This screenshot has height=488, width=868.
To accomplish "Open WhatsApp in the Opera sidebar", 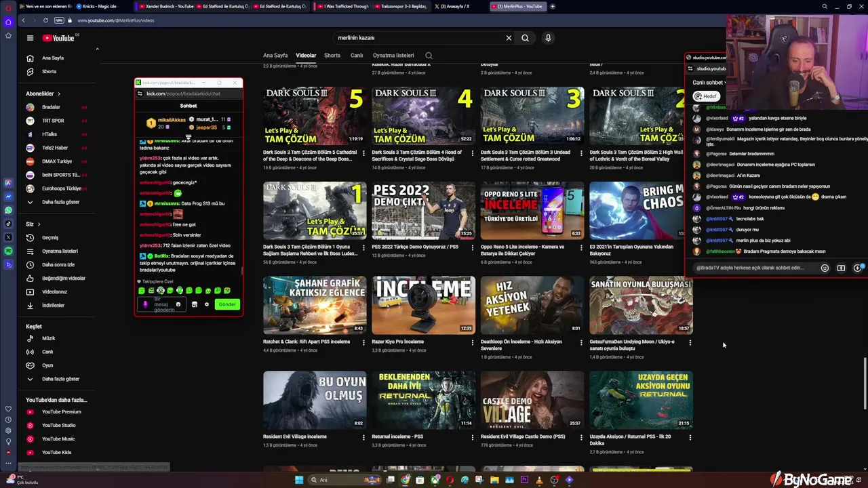I will [8, 210].
